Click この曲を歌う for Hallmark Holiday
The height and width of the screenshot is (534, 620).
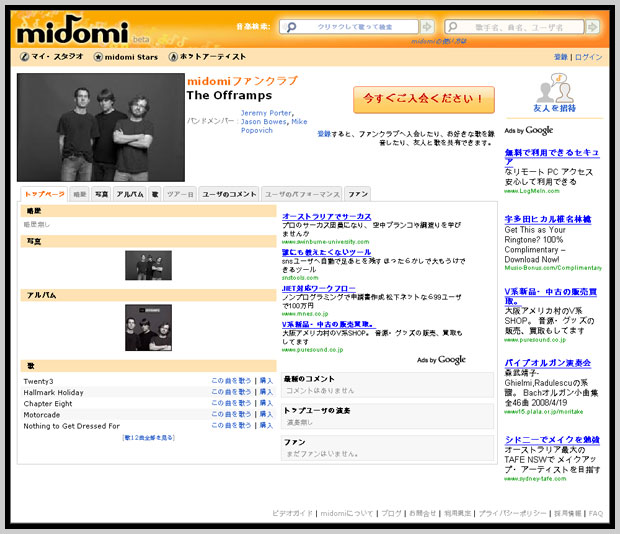point(231,392)
